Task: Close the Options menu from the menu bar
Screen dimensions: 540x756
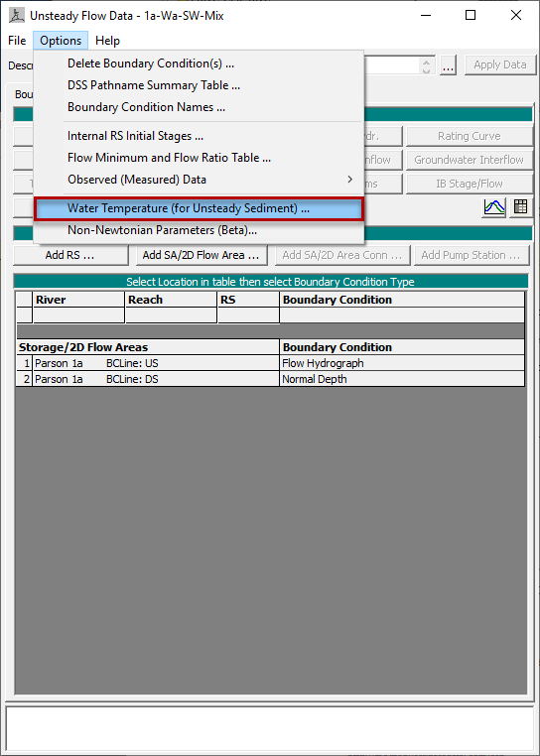Action: [61, 41]
